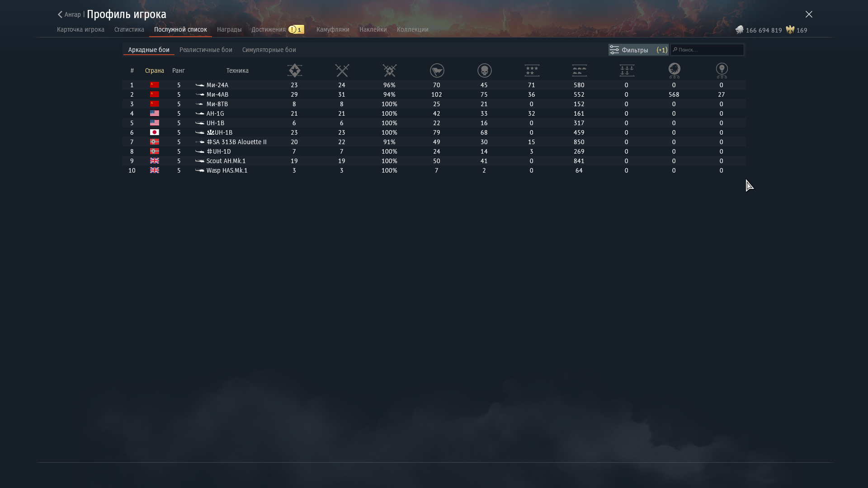
Task: Go back to Ангар
Action: (x=69, y=14)
